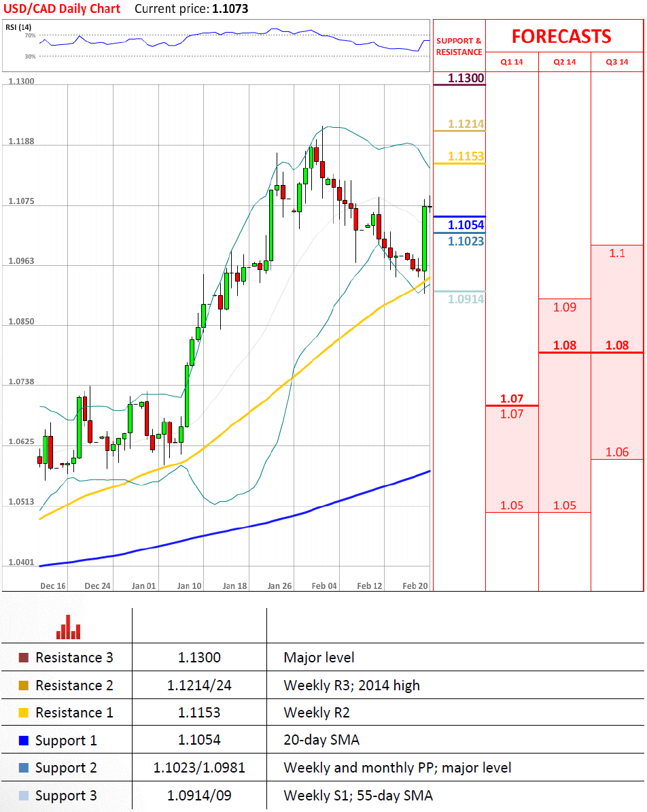This screenshot has width=647, height=812.
Task: Select the 1.1300 resistance level marker
Action: point(466,78)
